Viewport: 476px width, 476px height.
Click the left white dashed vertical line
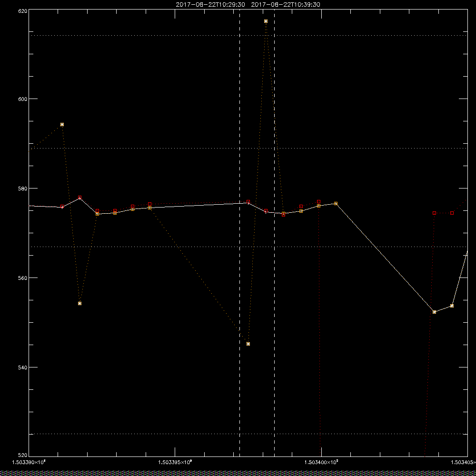tap(240, 234)
